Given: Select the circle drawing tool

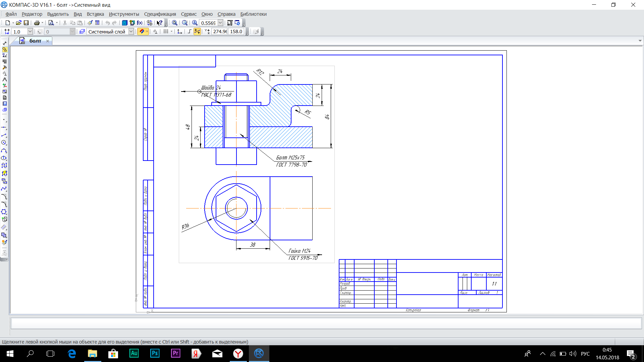Looking at the screenshot, I should (x=4, y=143).
